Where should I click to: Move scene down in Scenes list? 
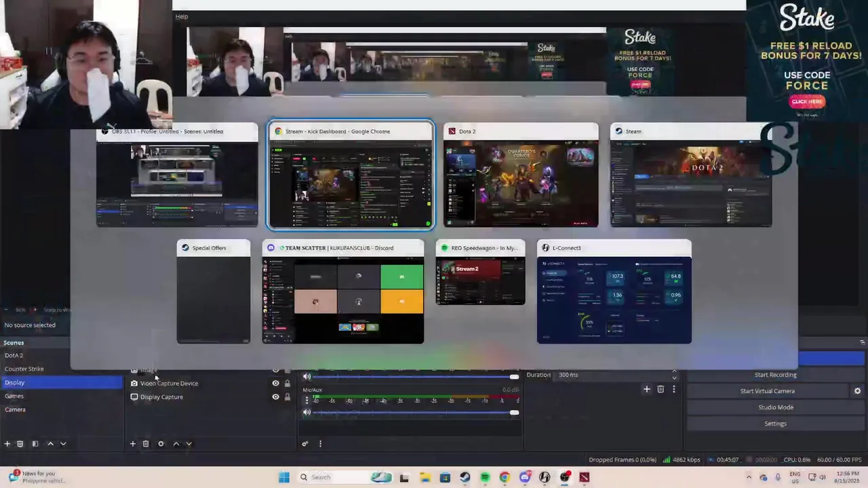63,444
